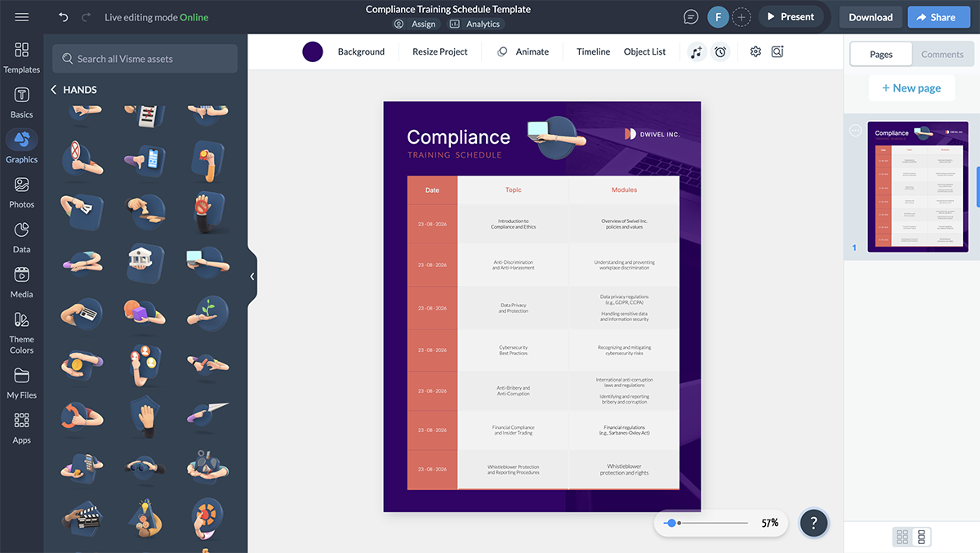Collapse the left graphics panel
The width and height of the screenshot is (980, 553).
click(252, 277)
